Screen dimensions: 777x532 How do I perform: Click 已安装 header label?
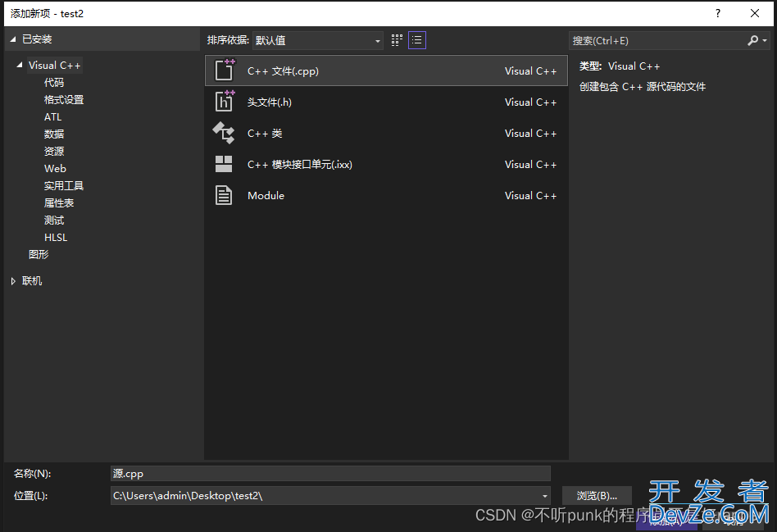point(37,39)
